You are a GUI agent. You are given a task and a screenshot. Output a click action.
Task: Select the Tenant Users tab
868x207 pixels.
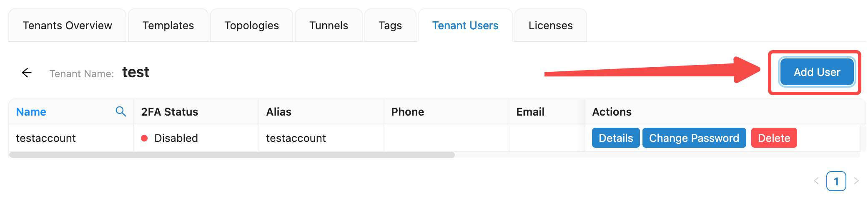465,25
